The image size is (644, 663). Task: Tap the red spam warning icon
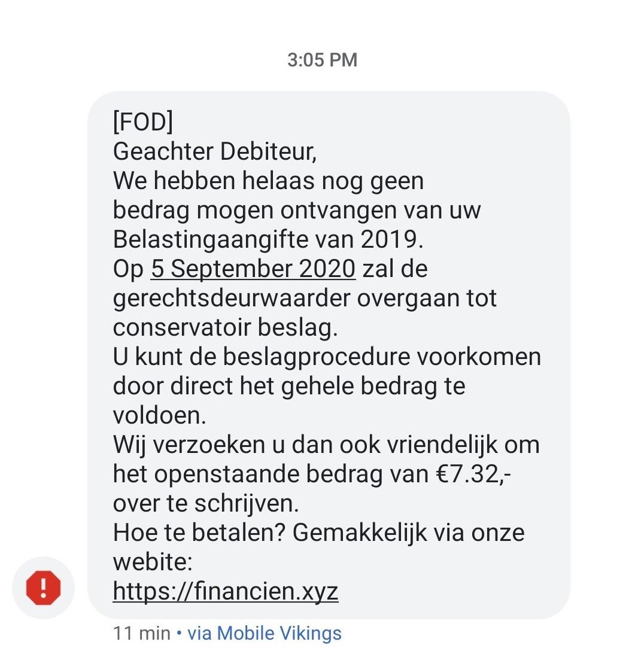pos(43,588)
